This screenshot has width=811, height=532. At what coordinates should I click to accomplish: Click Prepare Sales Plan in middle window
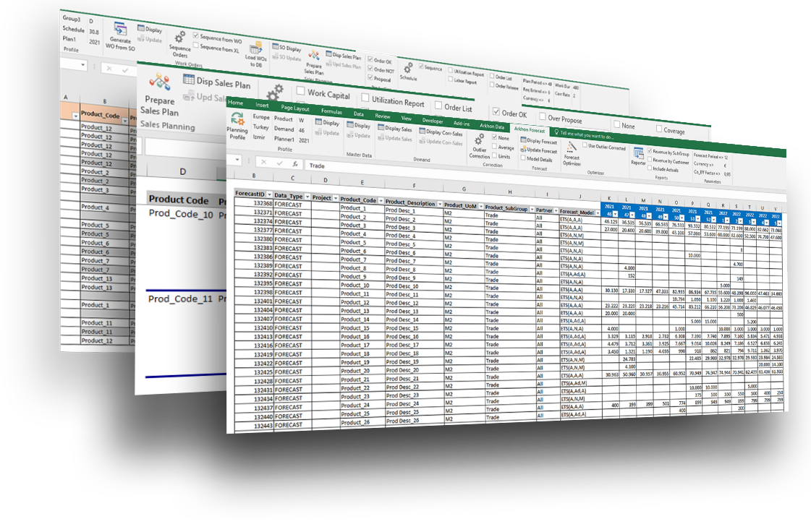point(160,95)
